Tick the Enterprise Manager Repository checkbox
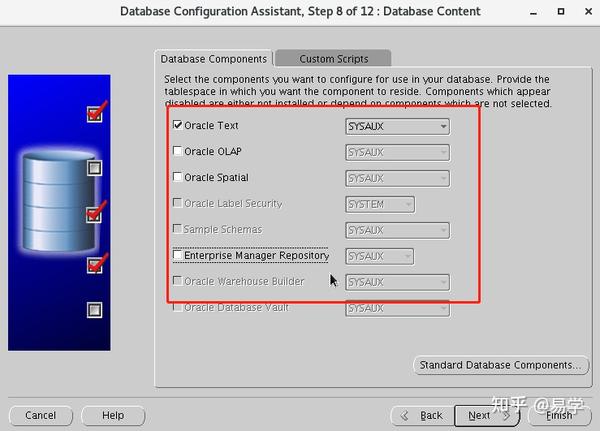600x431 pixels. point(178,255)
